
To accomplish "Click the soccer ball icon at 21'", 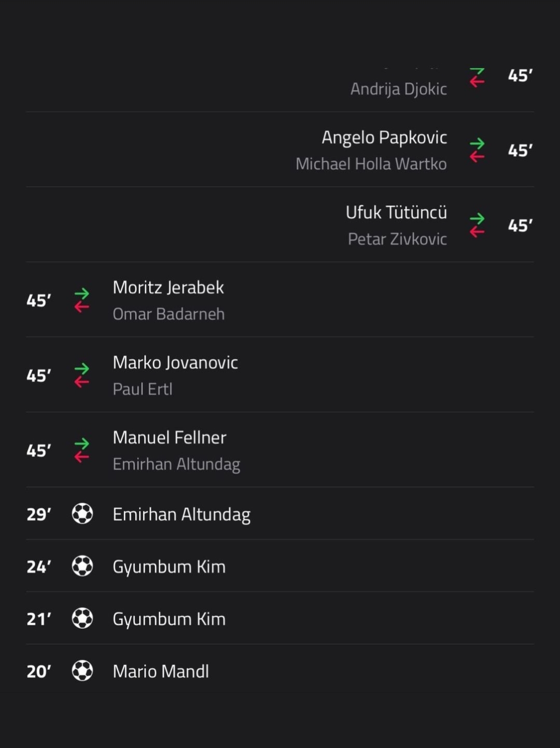I will [x=82, y=618].
